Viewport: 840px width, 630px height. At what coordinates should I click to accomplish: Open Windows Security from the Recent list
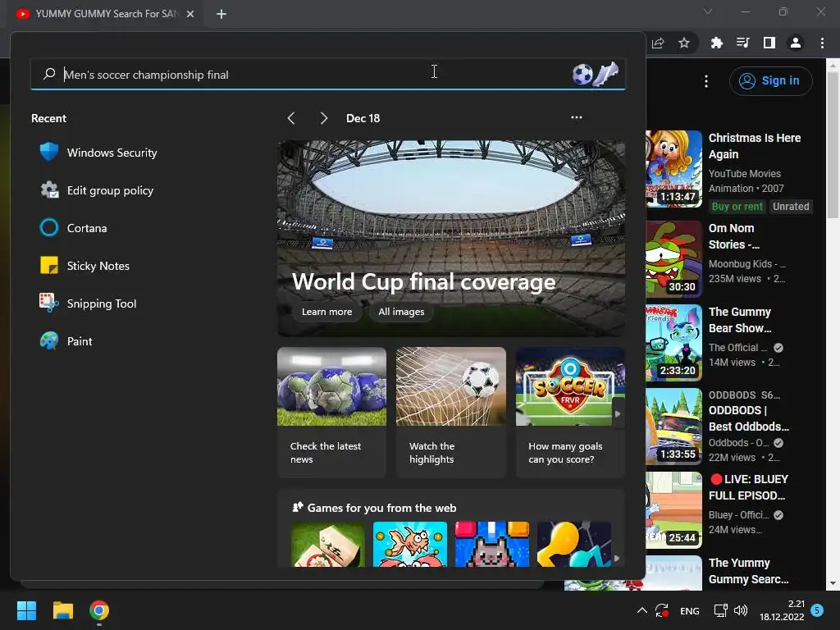coord(98,153)
